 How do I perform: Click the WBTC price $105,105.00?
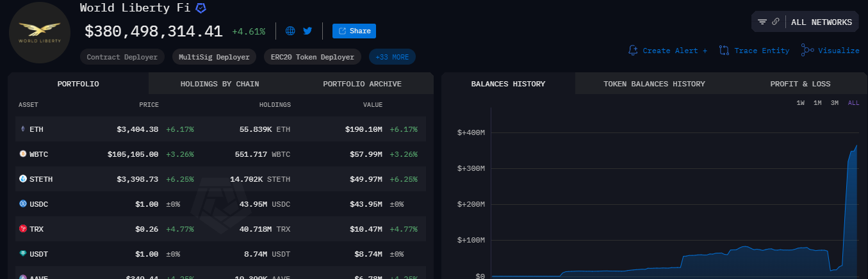coord(133,154)
